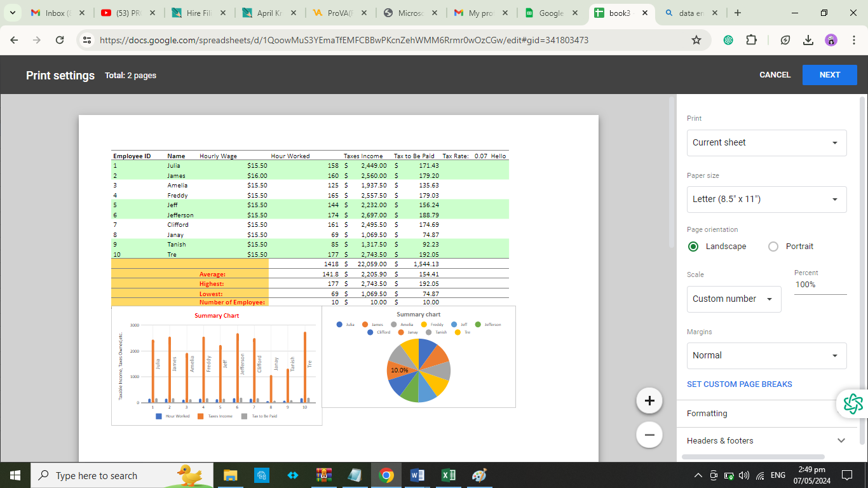
Task: Click SET CUSTOM PAGE BREAKS link
Action: (x=740, y=384)
